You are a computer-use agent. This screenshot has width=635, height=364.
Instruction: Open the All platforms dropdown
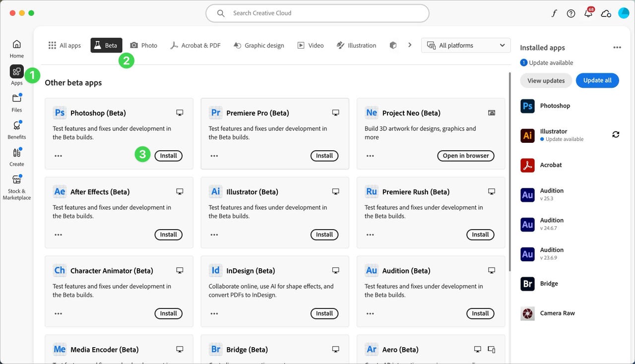pyautogui.click(x=466, y=45)
